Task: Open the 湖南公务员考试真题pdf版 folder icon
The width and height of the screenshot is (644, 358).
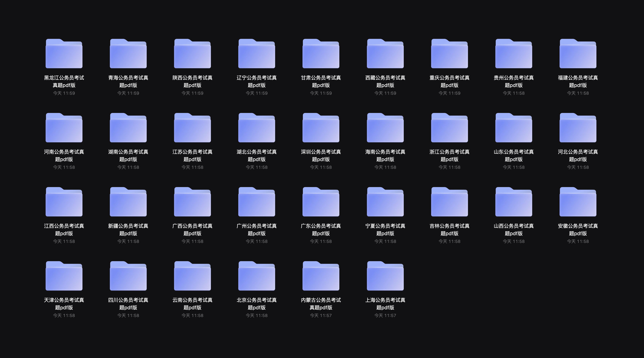Action: tap(128, 128)
